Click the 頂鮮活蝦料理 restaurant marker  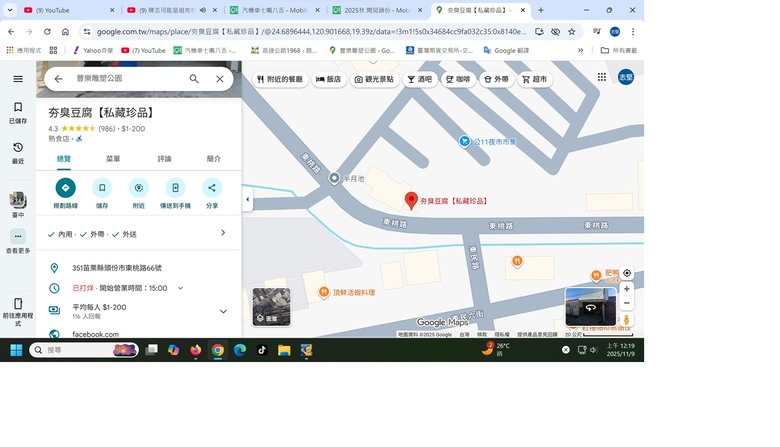[324, 292]
